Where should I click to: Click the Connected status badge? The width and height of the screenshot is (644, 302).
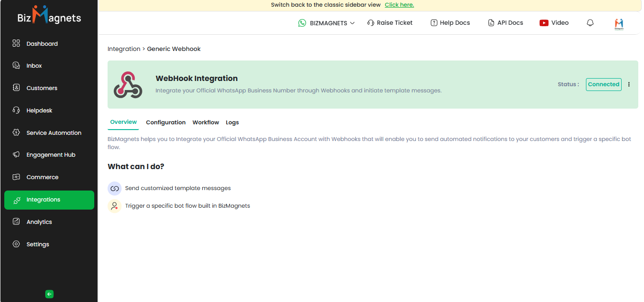(603, 84)
